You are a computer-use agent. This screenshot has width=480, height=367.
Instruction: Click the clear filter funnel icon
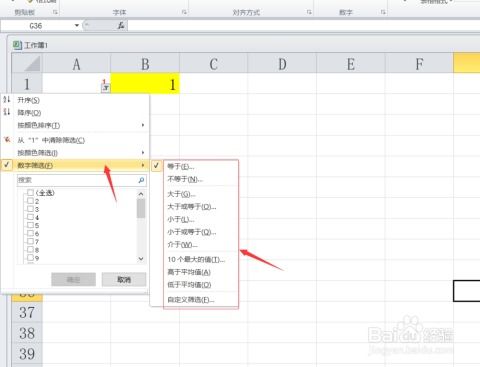[7, 140]
